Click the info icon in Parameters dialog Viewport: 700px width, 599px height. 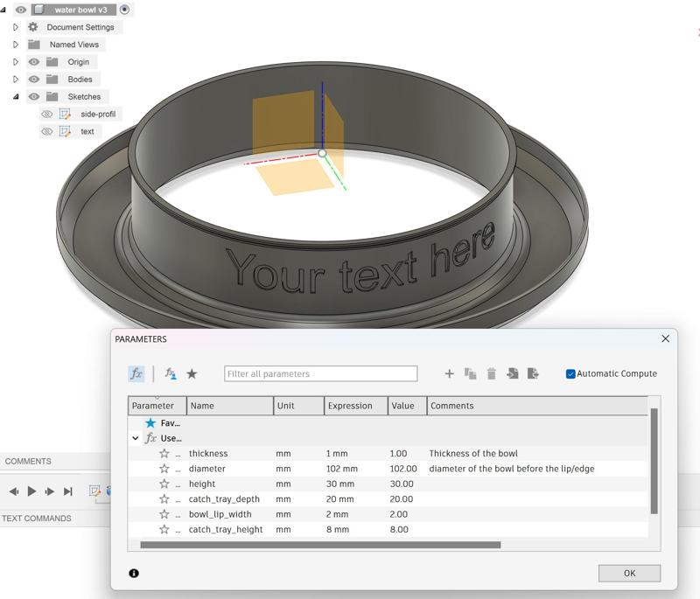[x=134, y=573]
